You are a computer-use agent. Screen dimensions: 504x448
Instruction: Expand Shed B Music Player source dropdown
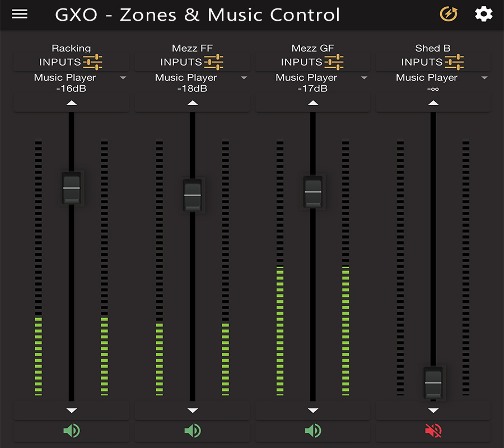(x=485, y=78)
